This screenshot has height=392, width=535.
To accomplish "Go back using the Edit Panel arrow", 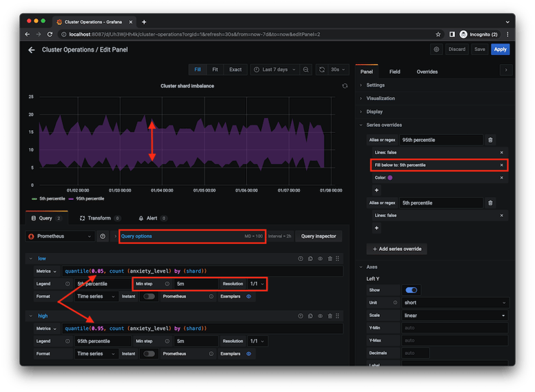I will 31,50.
